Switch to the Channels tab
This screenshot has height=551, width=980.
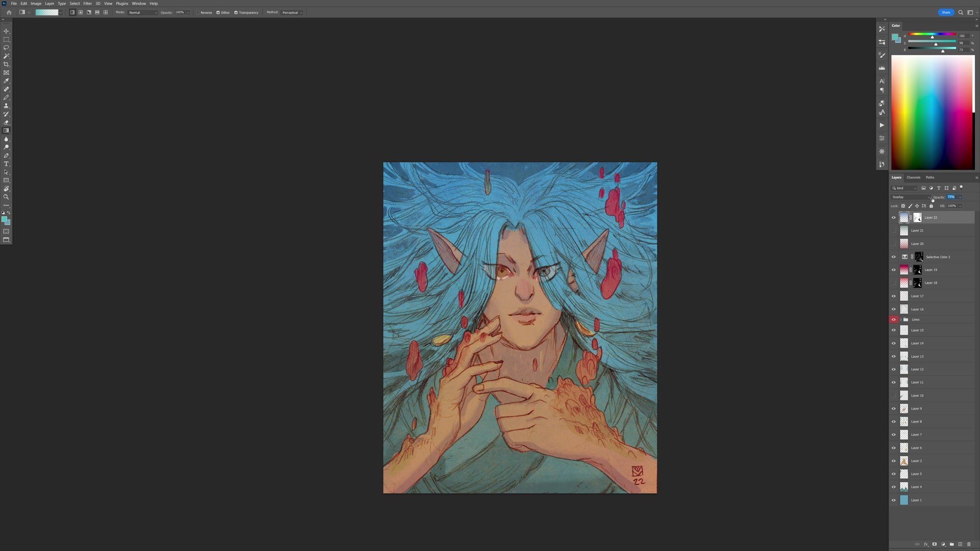913,178
